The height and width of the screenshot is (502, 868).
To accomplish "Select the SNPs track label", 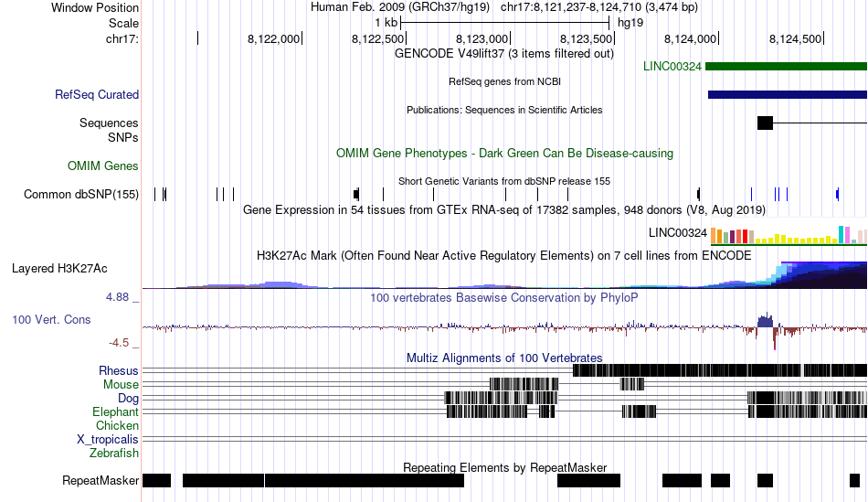I will [123, 137].
